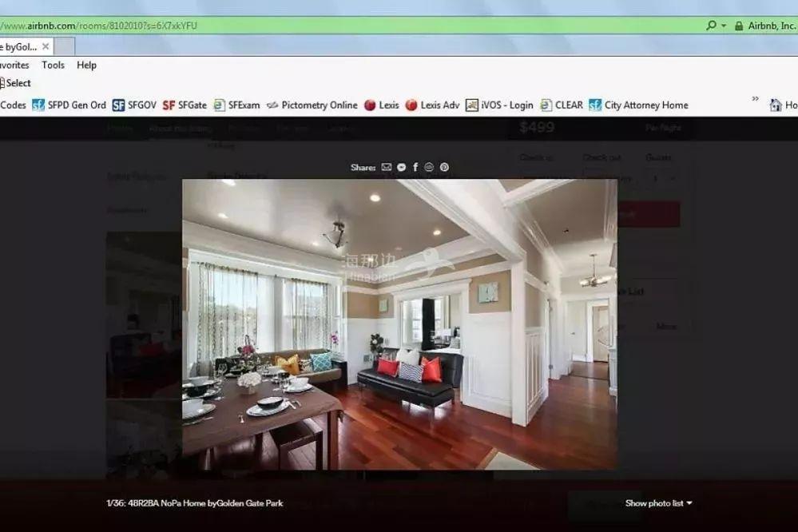This screenshot has height=532, width=798.
Task: Open the City Attorney Home link
Action: coord(638,105)
